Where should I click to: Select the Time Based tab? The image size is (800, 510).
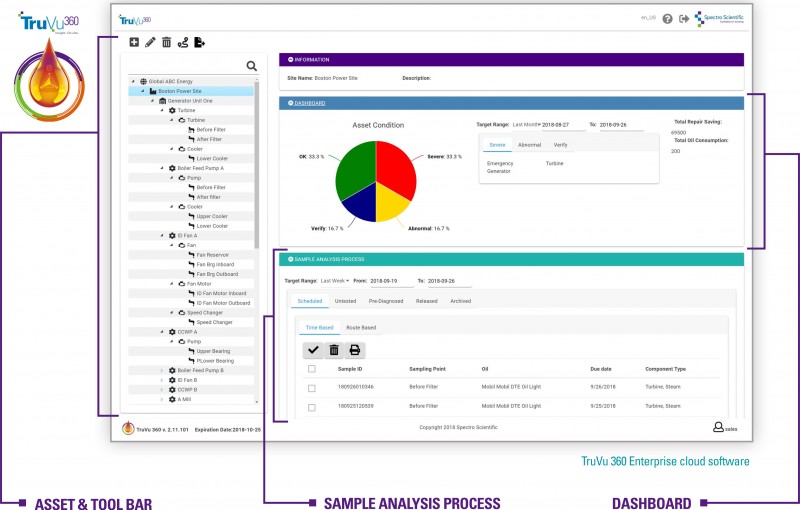point(319,327)
